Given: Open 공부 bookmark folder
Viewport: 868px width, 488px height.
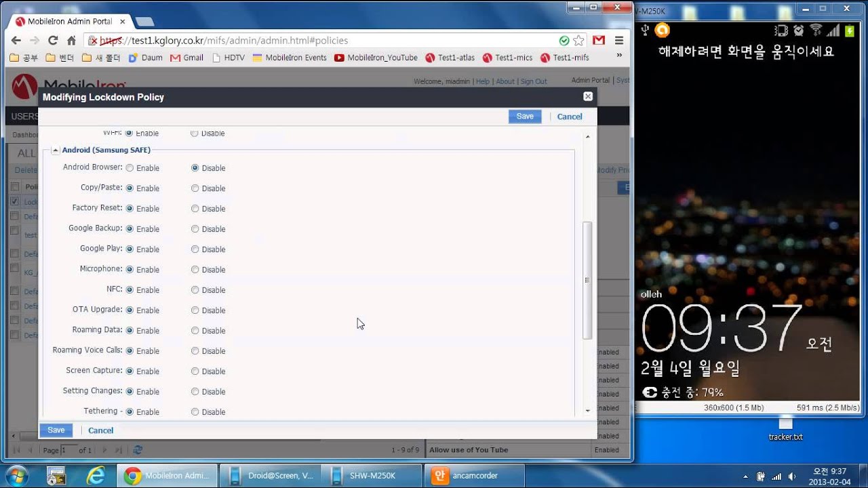Looking at the screenshot, I should (x=24, y=58).
